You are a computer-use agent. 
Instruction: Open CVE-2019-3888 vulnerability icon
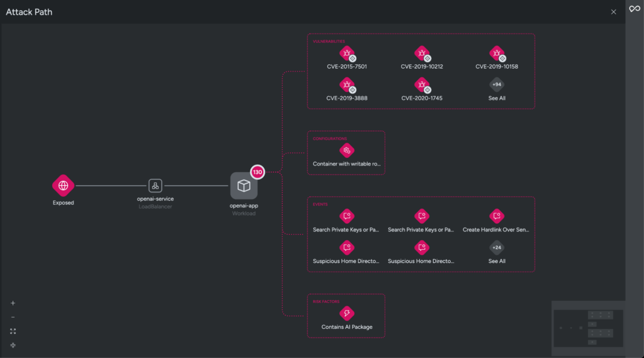pyautogui.click(x=347, y=85)
